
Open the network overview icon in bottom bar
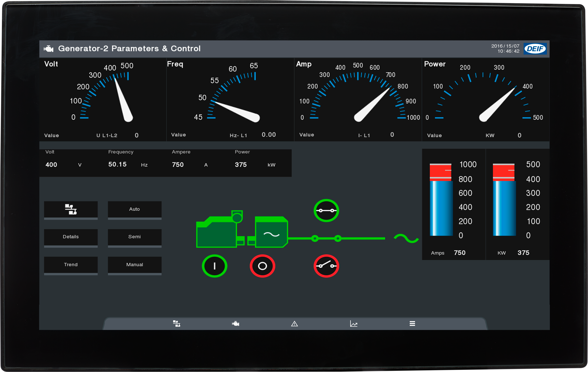pyautogui.click(x=177, y=323)
